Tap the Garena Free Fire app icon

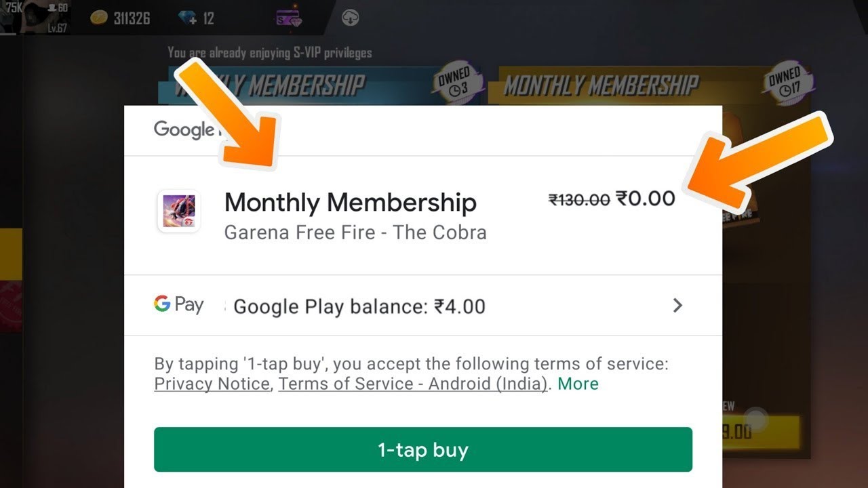178,211
